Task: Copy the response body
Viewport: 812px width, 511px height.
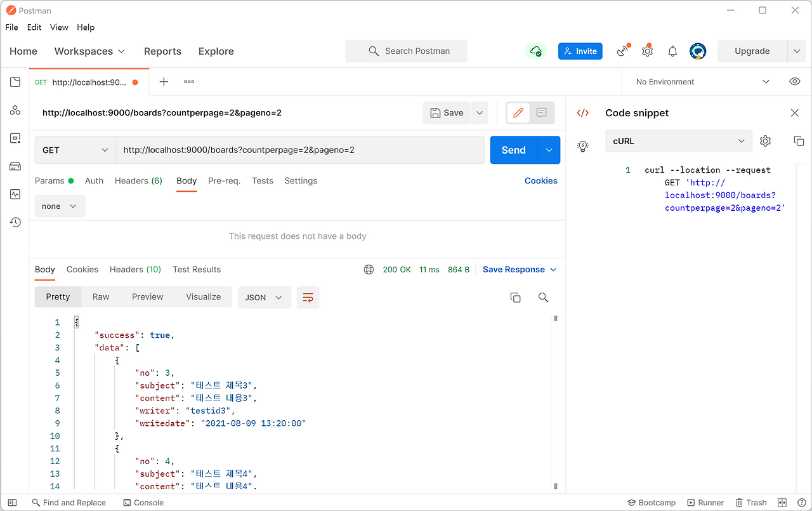Action: [x=515, y=297]
